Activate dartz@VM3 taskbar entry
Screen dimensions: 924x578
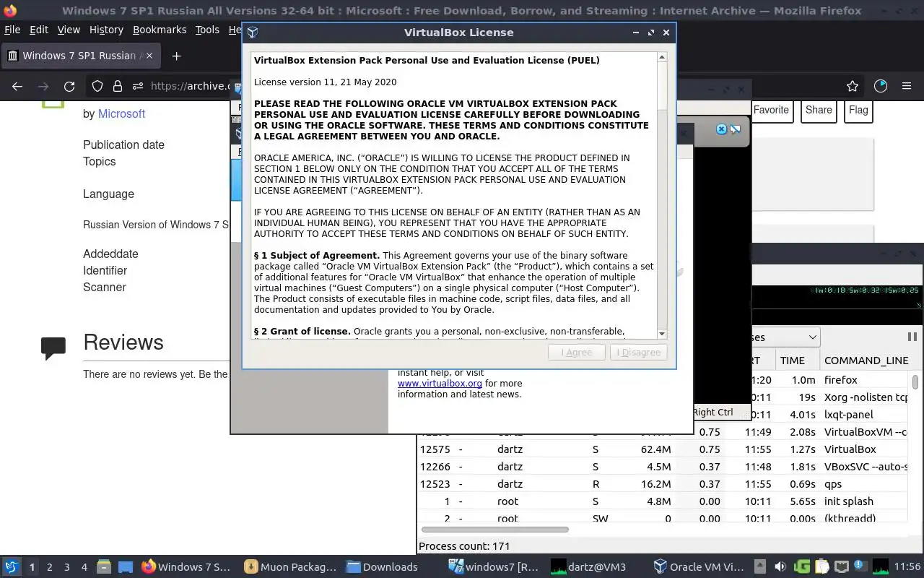pos(589,567)
